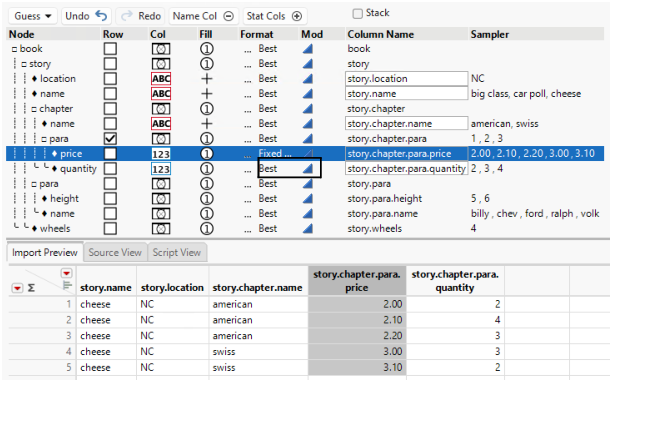Collapse the book node

click(x=14, y=49)
